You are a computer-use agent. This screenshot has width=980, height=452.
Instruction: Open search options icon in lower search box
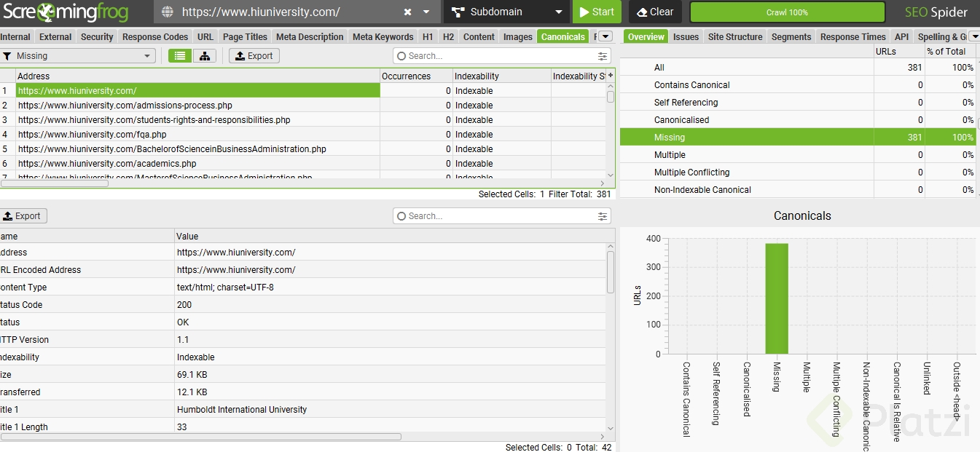603,216
